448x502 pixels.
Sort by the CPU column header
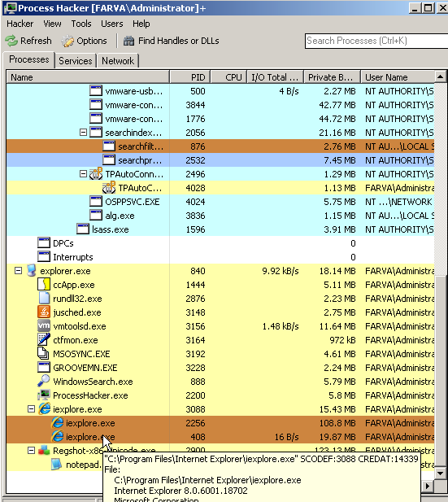pos(228,77)
